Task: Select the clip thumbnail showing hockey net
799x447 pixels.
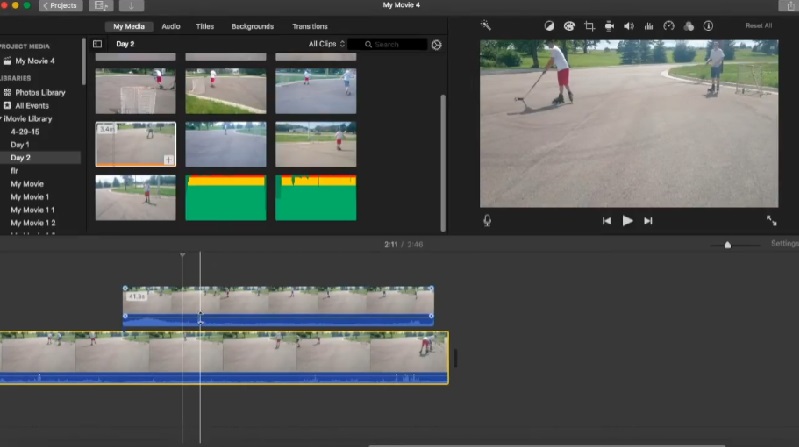Action: [x=136, y=91]
